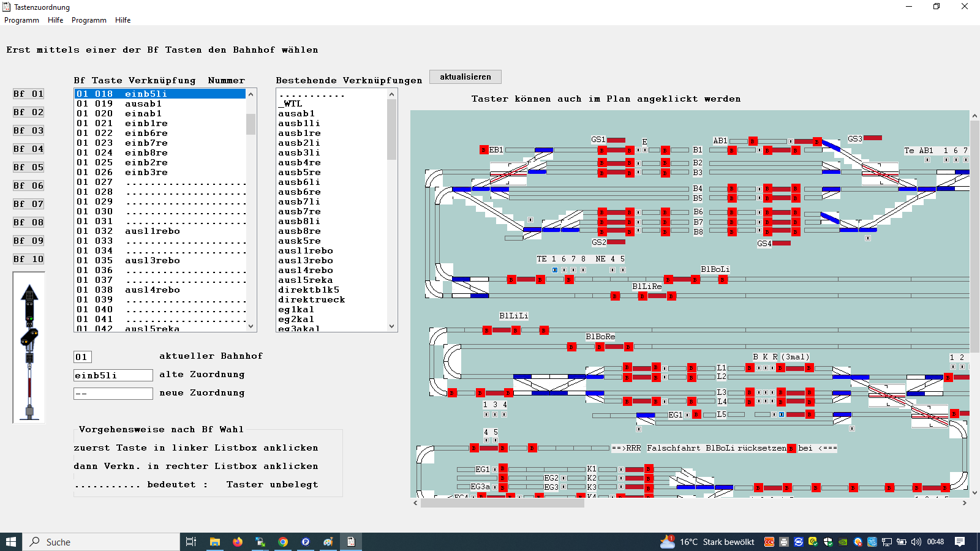
Task: Open the first Hilfe menu
Action: pos(55,20)
